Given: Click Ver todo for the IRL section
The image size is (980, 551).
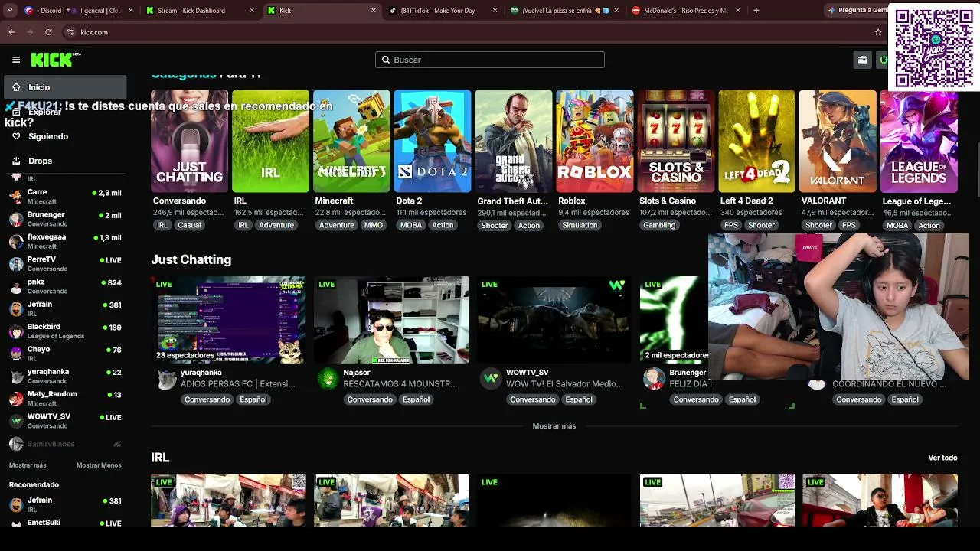Looking at the screenshot, I should [x=942, y=458].
